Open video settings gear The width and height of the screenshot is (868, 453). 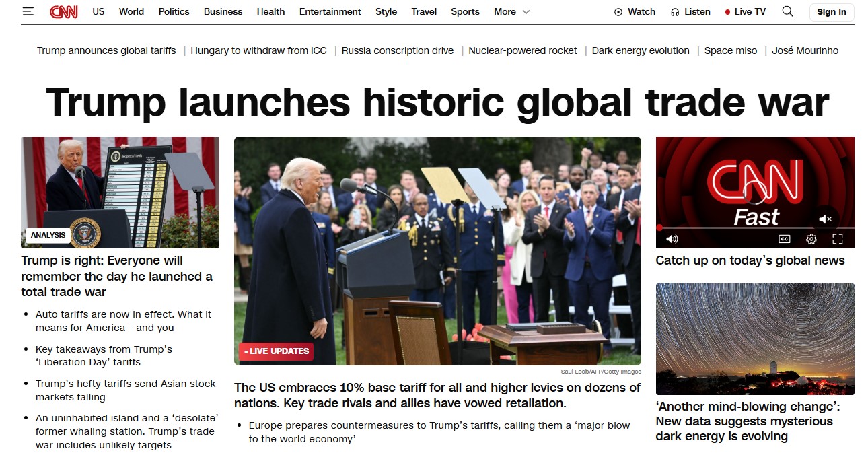point(811,239)
